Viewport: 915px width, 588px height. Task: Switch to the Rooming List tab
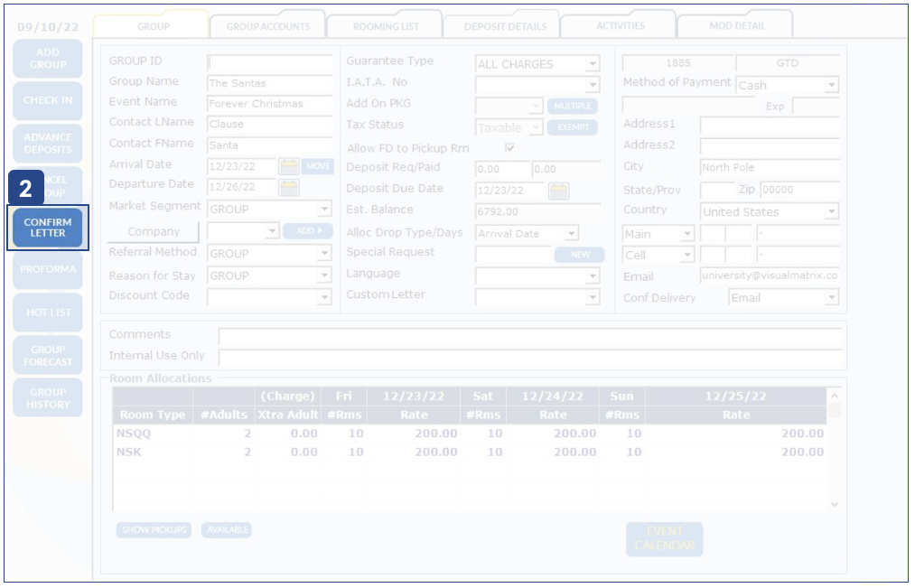click(385, 26)
